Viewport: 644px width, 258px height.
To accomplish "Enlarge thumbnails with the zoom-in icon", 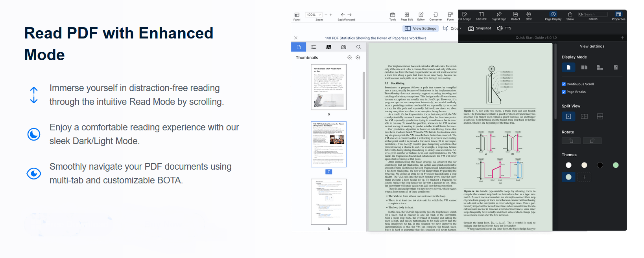I will click(358, 58).
